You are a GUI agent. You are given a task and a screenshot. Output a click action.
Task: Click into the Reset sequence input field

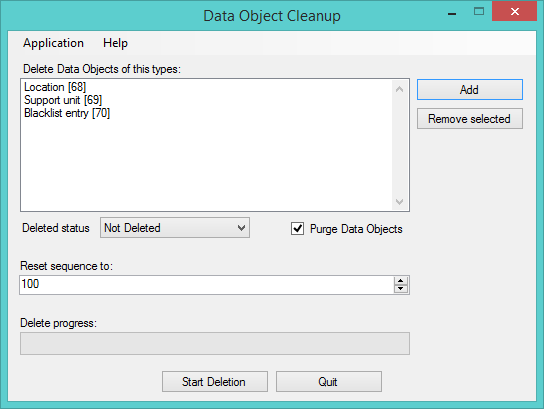click(207, 285)
